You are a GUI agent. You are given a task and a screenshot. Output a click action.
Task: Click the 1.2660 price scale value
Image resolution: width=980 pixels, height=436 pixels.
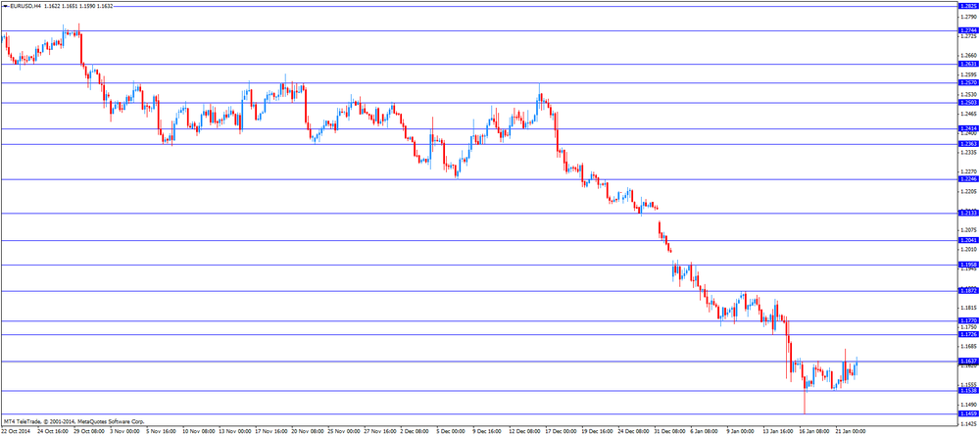(968, 55)
